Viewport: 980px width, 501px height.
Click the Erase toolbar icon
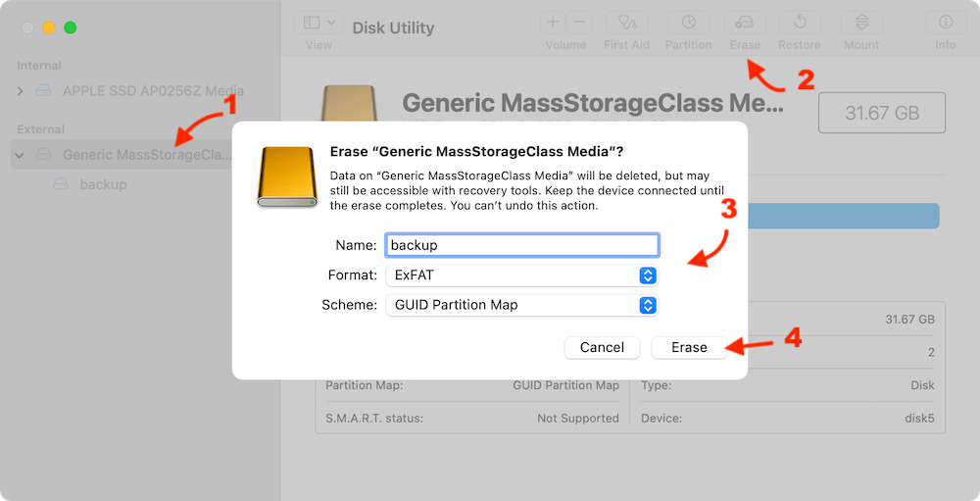pyautogui.click(x=745, y=24)
